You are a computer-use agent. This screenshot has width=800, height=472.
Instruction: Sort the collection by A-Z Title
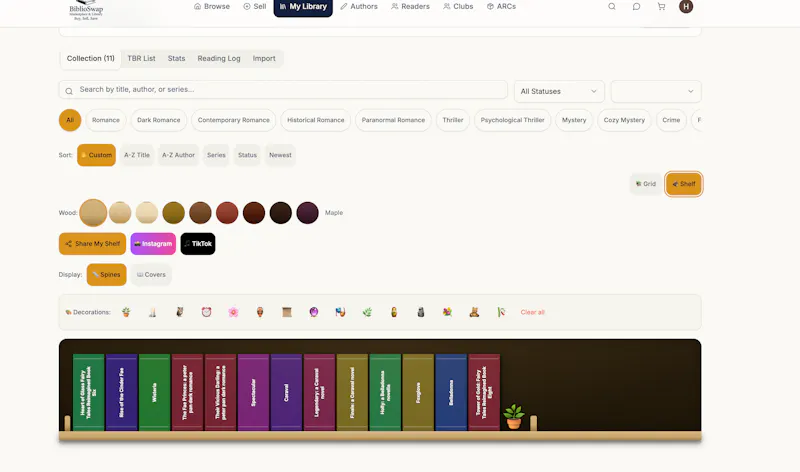tap(137, 155)
